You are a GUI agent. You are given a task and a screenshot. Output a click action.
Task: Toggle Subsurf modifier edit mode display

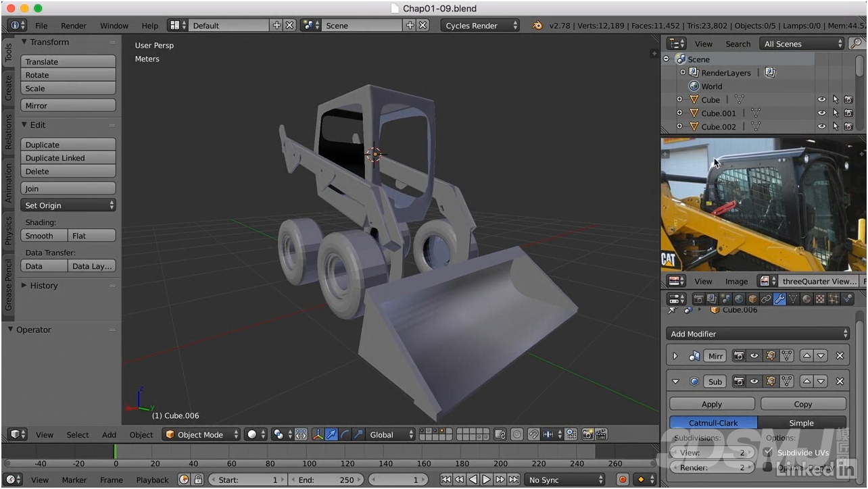771,382
